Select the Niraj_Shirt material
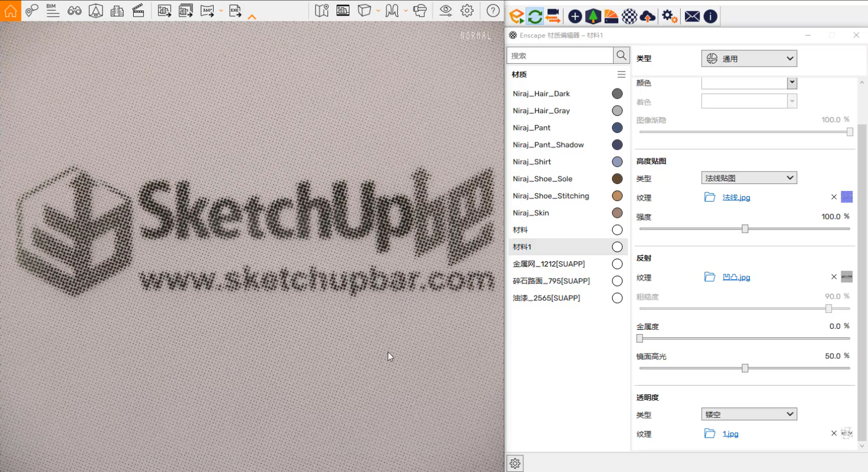This screenshot has height=472, width=868. point(567,161)
